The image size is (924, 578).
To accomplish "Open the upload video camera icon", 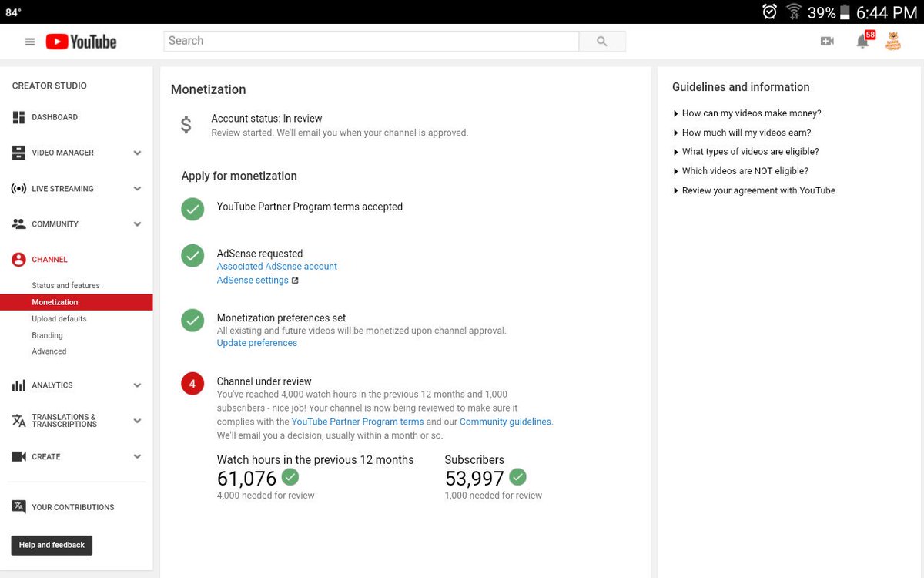I will coord(827,42).
